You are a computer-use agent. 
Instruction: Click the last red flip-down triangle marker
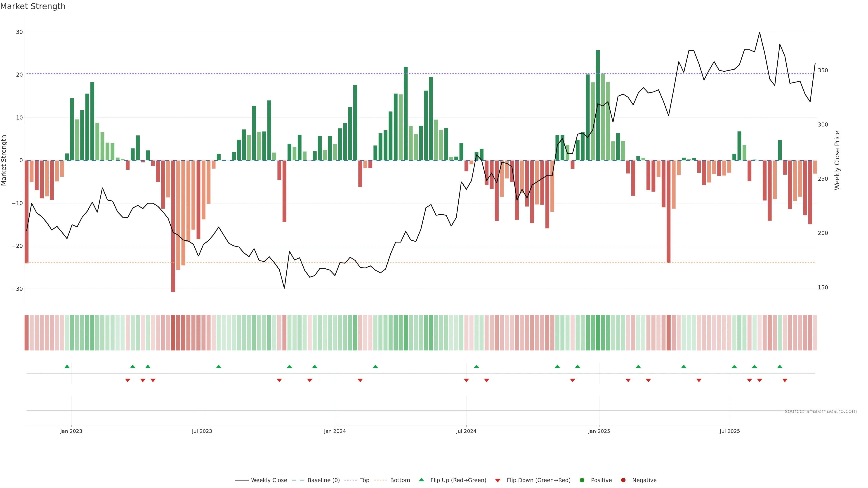click(785, 380)
